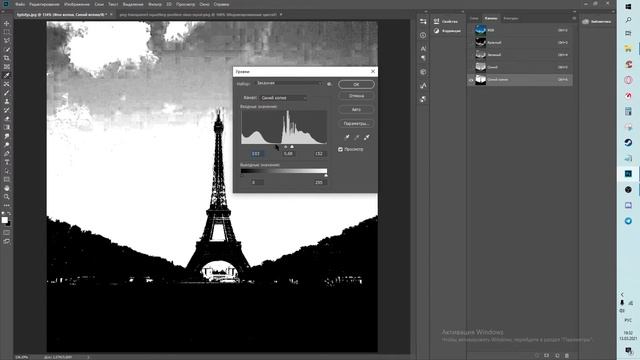Select the Crop tool

[x=7, y=58]
